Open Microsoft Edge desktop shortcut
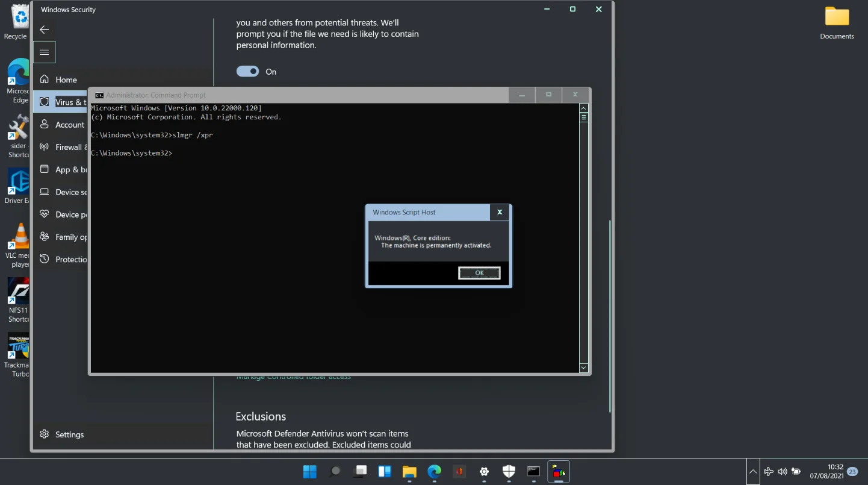This screenshot has width=868, height=485. (x=19, y=81)
